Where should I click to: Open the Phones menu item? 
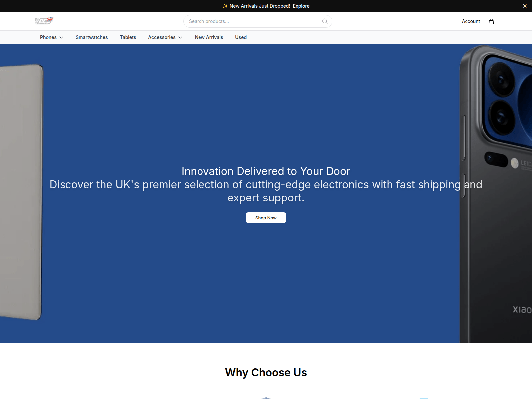[x=48, y=37]
